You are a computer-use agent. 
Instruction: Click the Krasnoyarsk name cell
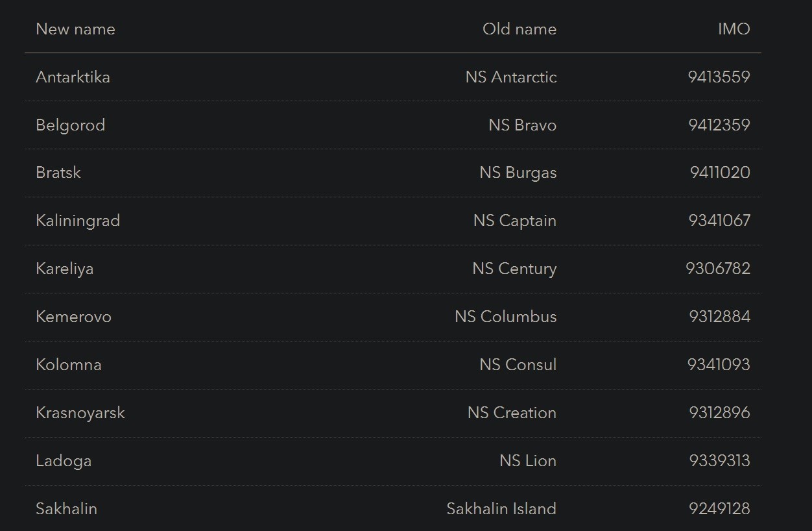coord(80,413)
